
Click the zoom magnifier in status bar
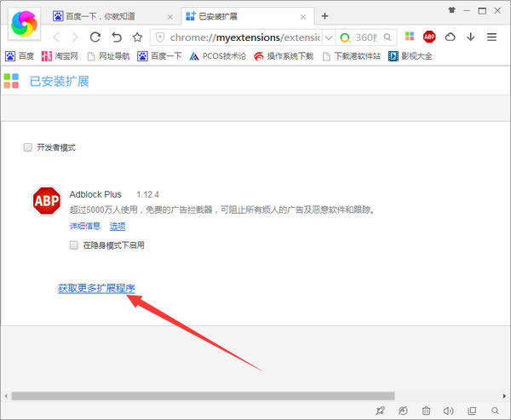[x=495, y=411]
